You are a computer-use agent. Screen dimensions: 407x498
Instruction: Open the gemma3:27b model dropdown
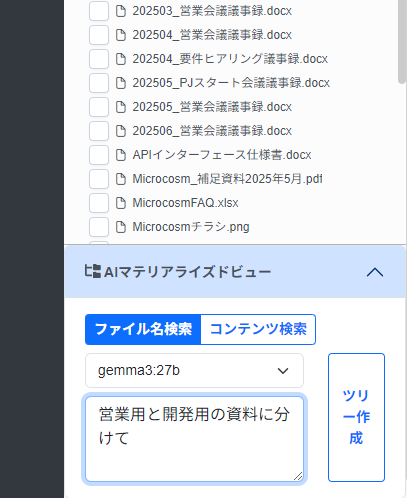194,371
